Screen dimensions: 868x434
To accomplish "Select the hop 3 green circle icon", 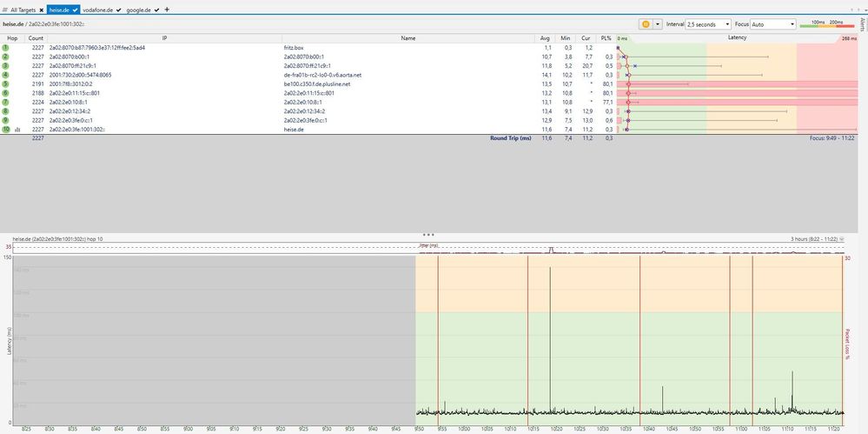I will pyautogui.click(x=5, y=66).
